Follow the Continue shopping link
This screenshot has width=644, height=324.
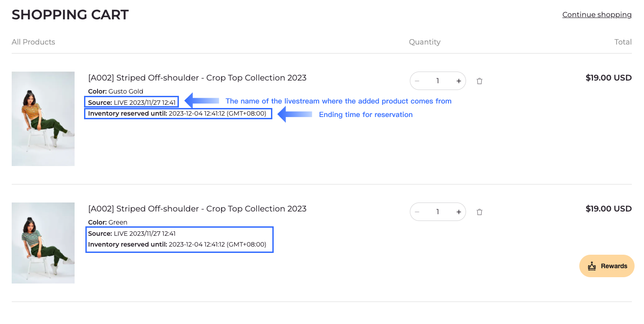pyautogui.click(x=597, y=15)
